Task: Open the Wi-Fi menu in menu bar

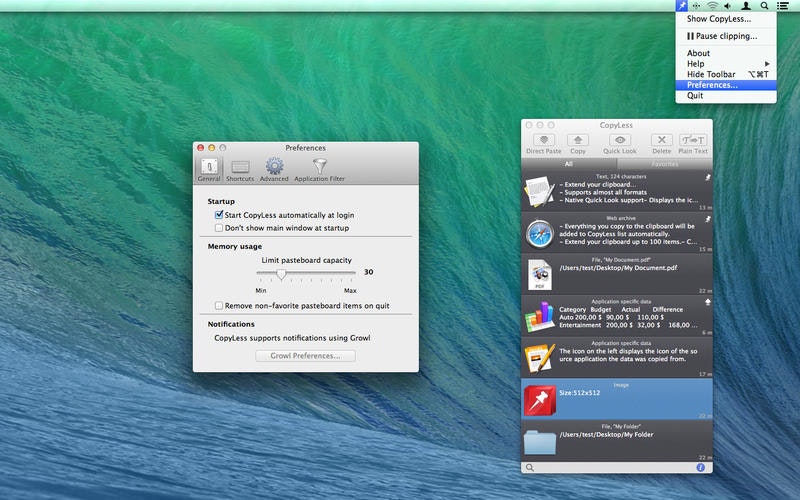Action: click(x=712, y=6)
